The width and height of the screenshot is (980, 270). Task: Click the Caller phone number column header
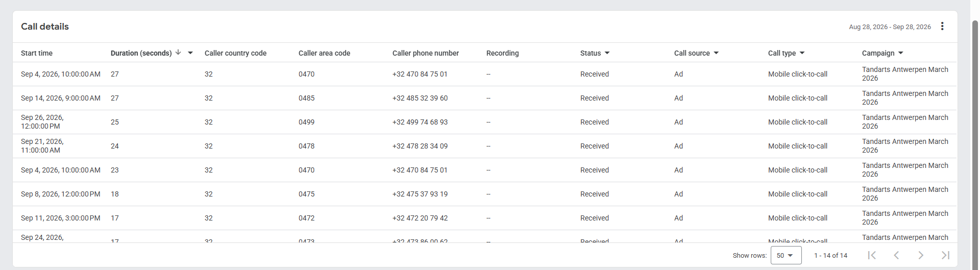pyautogui.click(x=426, y=53)
